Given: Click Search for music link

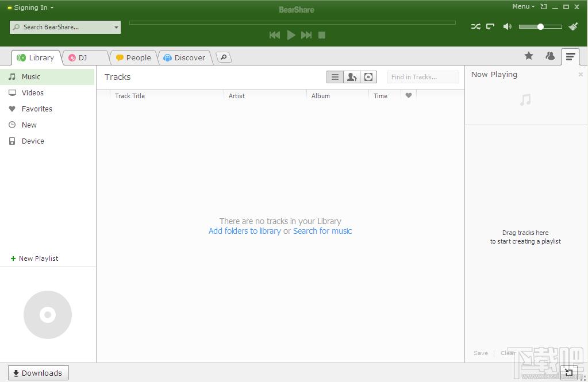Looking at the screenshot, I should pos(322,231).
